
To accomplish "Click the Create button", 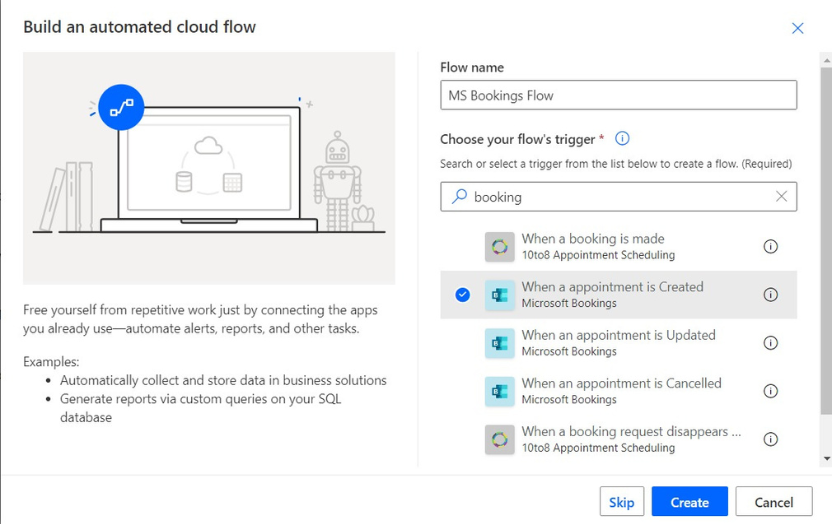I will 690,501.
